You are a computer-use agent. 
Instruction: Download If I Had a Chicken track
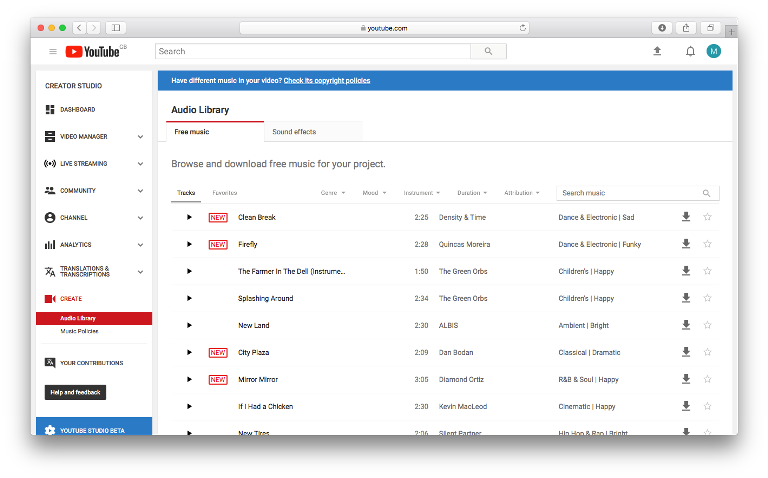[686, 406]
